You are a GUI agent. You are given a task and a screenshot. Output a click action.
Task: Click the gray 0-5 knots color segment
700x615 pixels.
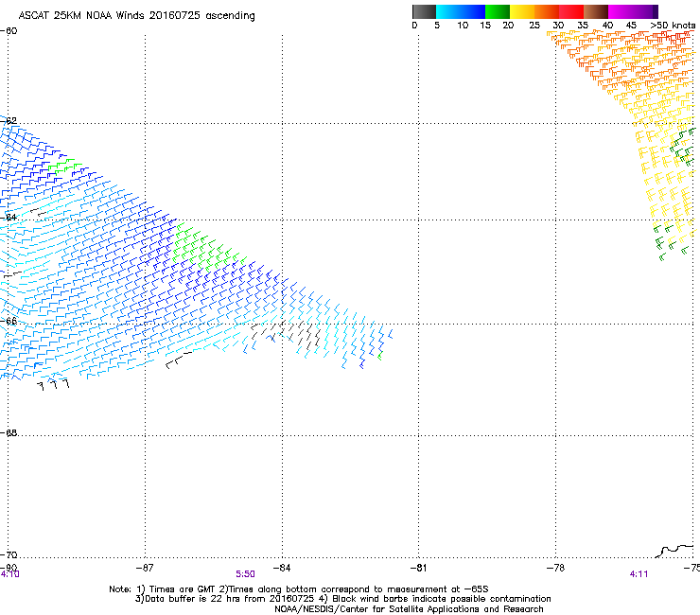tap(424, 11)
